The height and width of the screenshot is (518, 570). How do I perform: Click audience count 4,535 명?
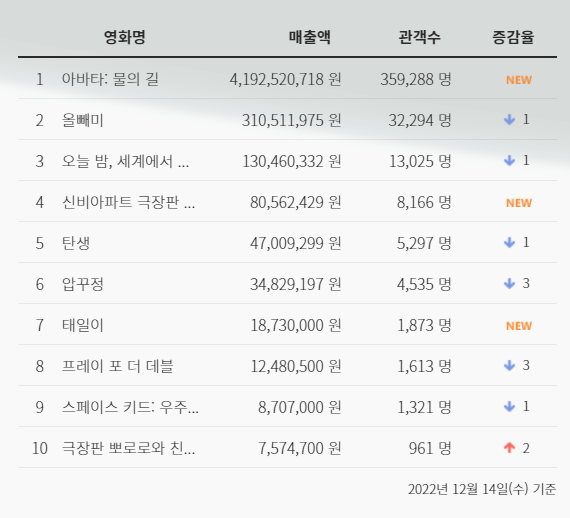(x=424, y=284)
